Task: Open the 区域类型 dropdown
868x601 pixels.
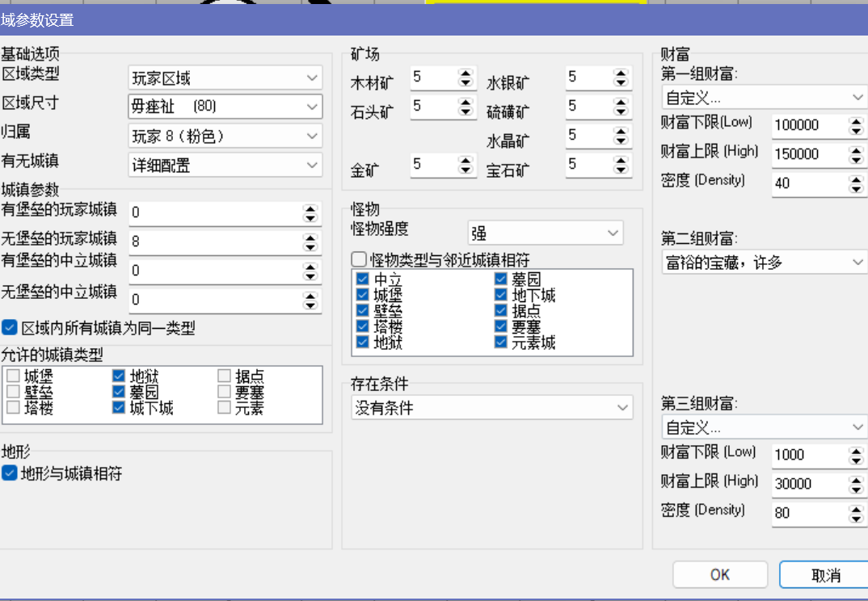Action: pyautogui.click(x=225, y=78)
